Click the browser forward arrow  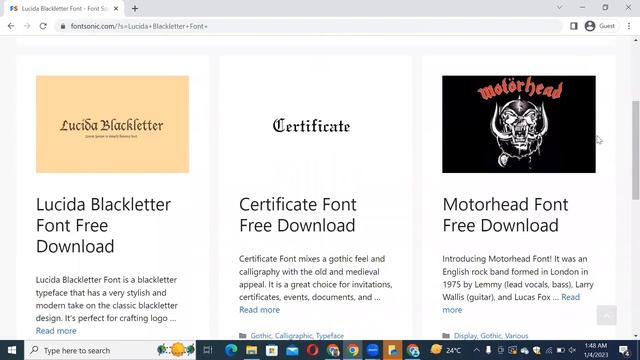tap(27, 26)
